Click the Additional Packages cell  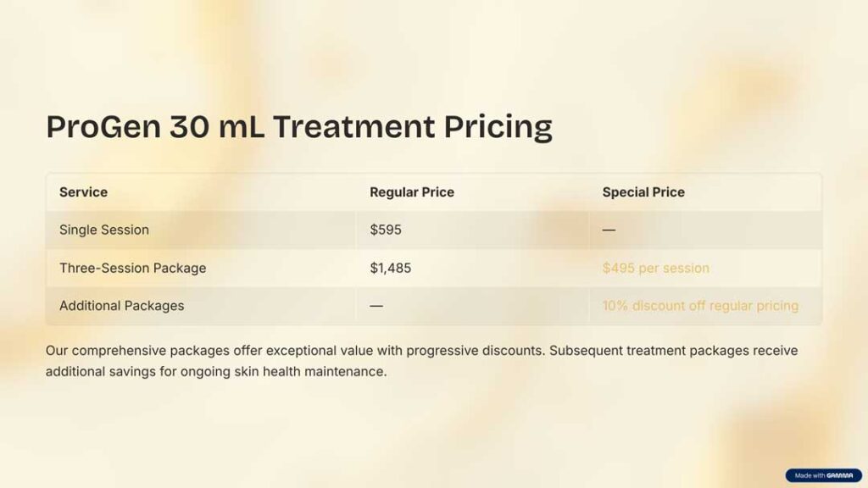click(x=121, y=305)
